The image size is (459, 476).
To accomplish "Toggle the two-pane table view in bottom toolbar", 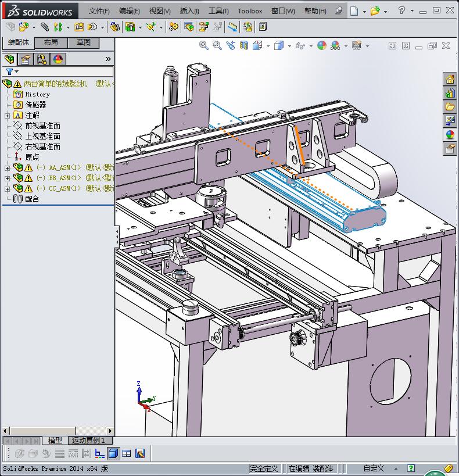I will (x=127, y=453).
